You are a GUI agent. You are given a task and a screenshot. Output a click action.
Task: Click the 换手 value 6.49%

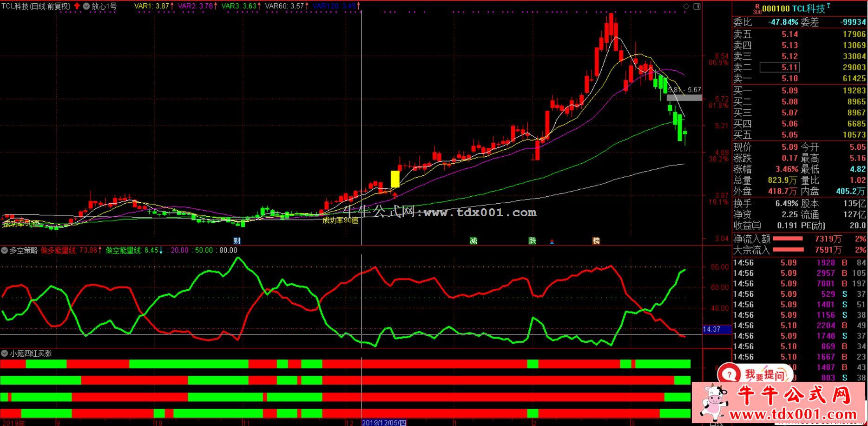click(x=787, y=203)
